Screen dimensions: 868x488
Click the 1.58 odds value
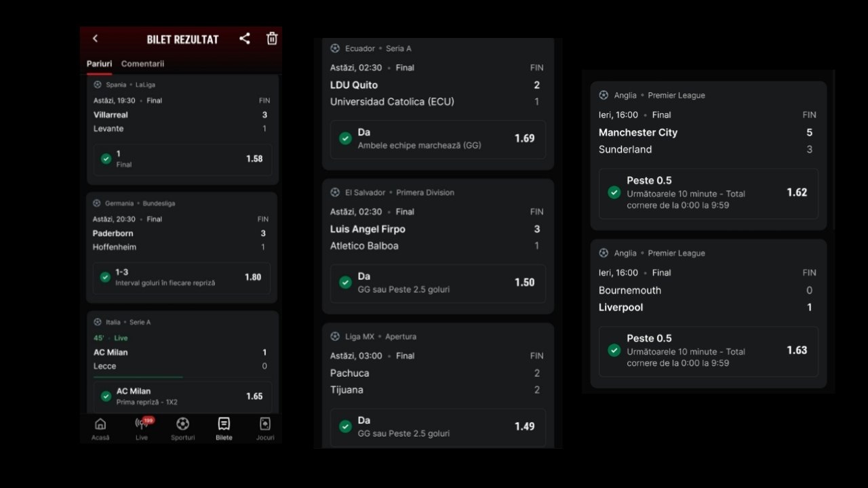(254, 159)
